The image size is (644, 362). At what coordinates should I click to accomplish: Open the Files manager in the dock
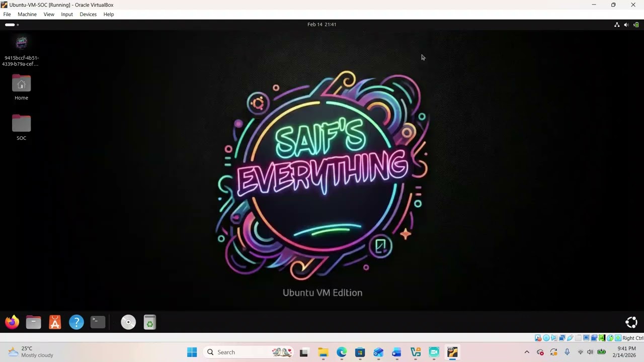(x=34, y=322)
